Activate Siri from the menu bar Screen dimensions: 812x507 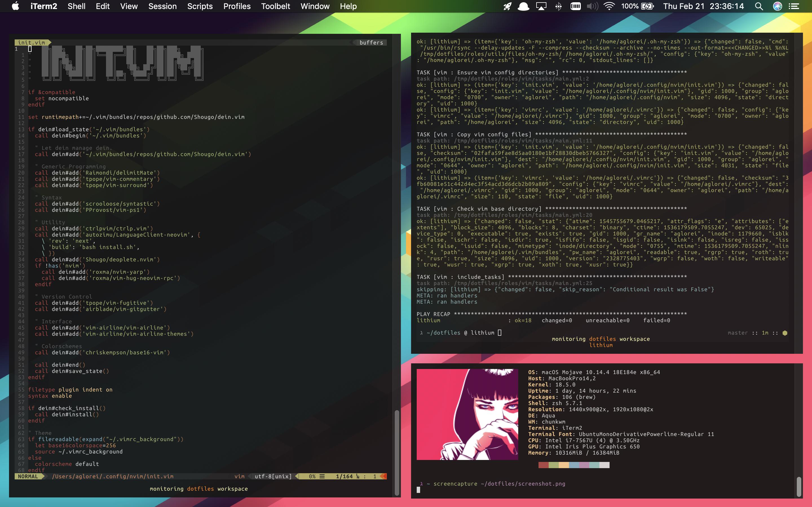(x=777, y=6)
